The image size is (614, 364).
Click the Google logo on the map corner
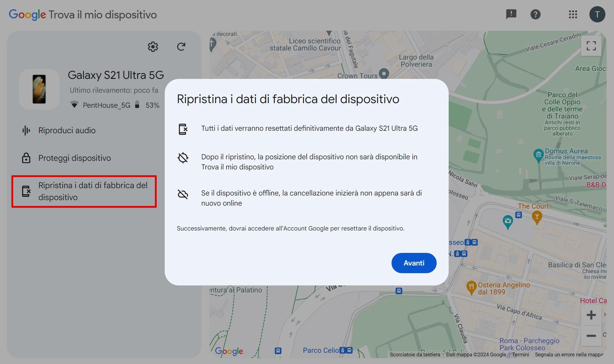click(x=229, y=351)
